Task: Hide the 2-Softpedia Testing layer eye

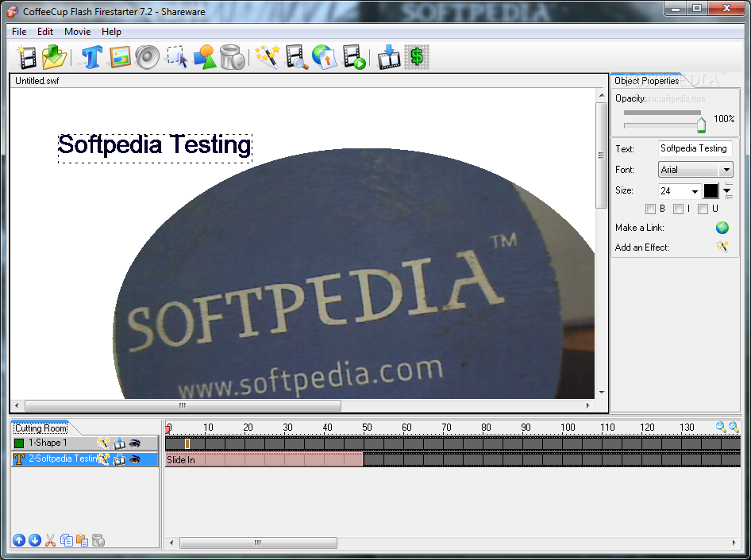Action: click(135, 459)
